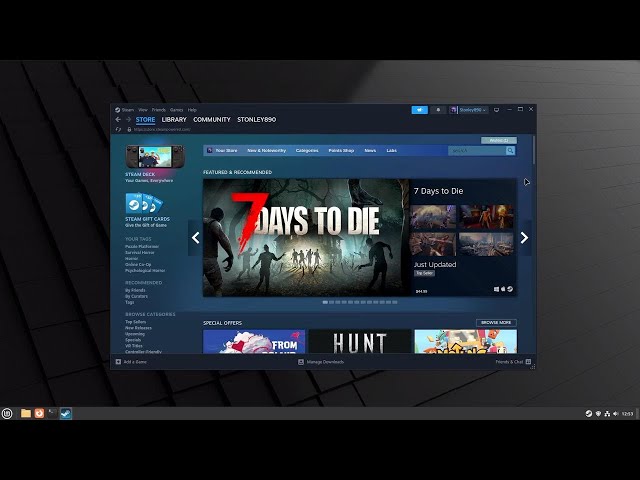This screenshot has height=480, width=640.
Task: Open the Steam Gift Cards promo image
Action: (144, 203)
